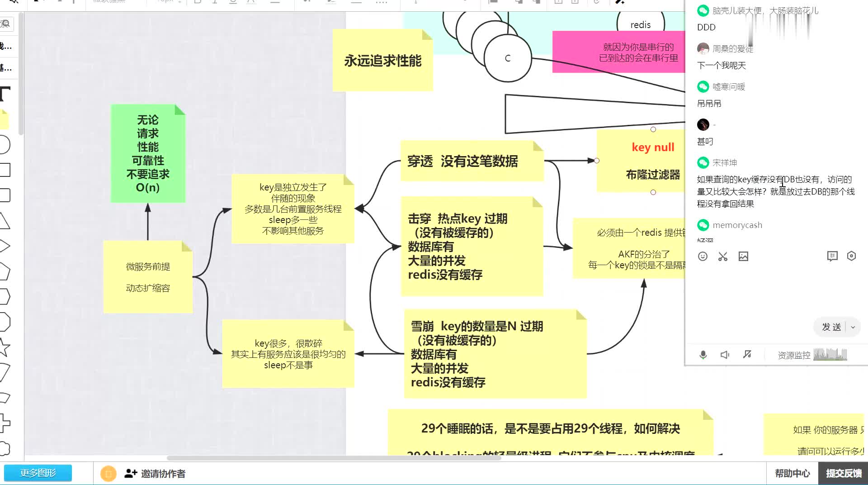Open chat settings hexagon icon
The height and width of the screenshot is (485, 868).
pos(851,256)
